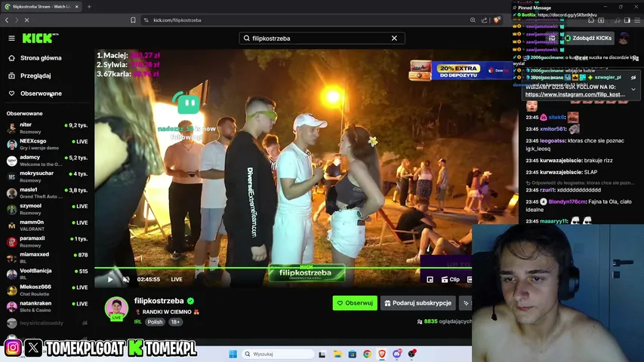The image size is (644, 362).
Task: Open the Przeglądaj section
Action: 35,75
